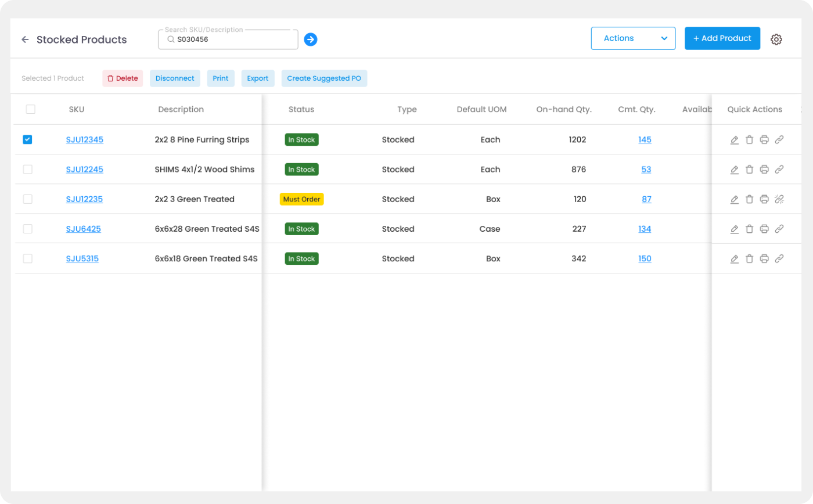813x504 pixels.
Task: Open committed quantity link 145
Action: (x=645, y=139)
